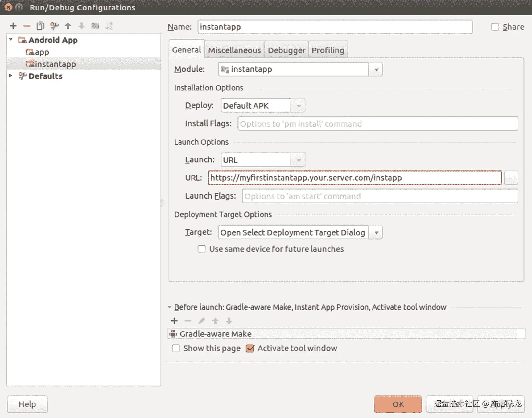Confirm with the OK button

point(398,404)
